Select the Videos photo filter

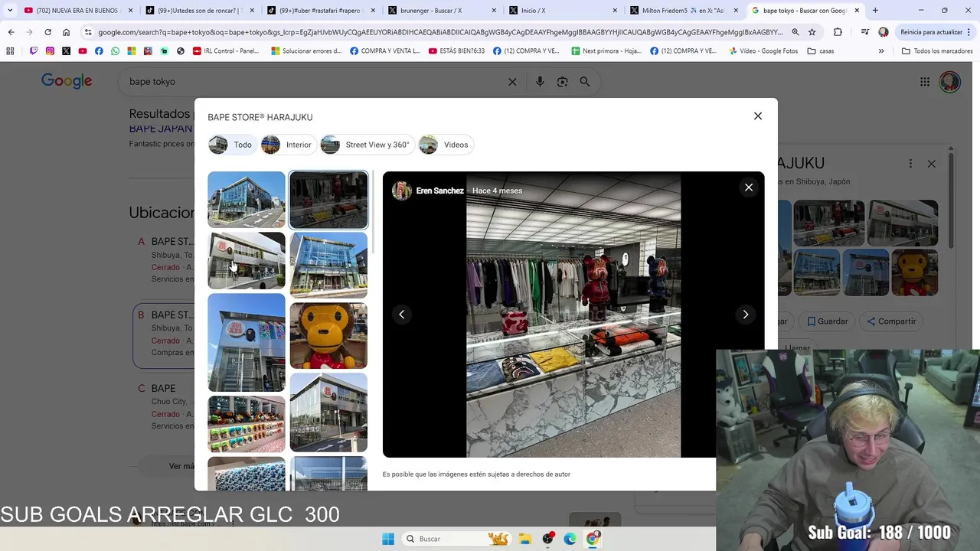click(x=446, y=145)
